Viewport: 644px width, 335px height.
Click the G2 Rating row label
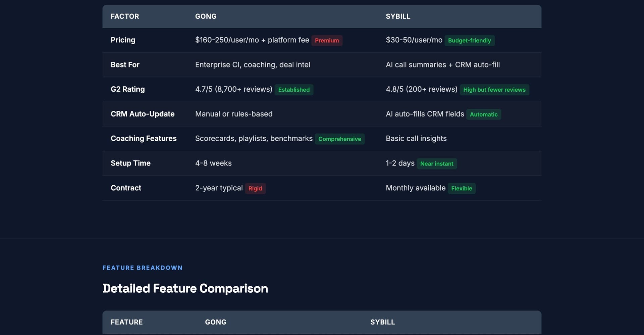[x=127, y=89]
